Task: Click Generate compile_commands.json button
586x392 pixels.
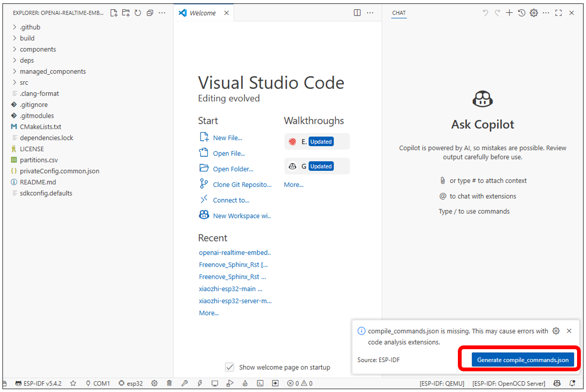Action: coord(523,360)
